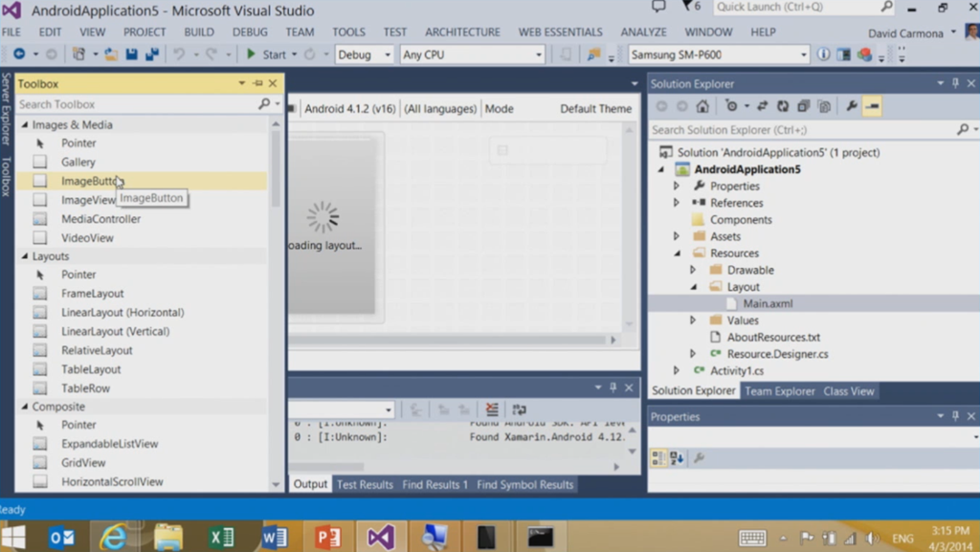Screen dimensions: 980x552
Task: Click the Default Theme designer button
Action: [x=595, y=109]
